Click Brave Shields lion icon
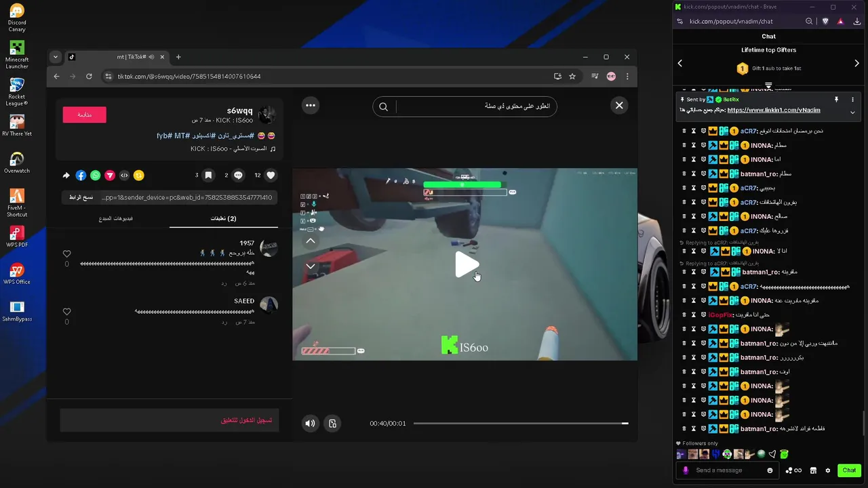 click(x=825, y=21)
